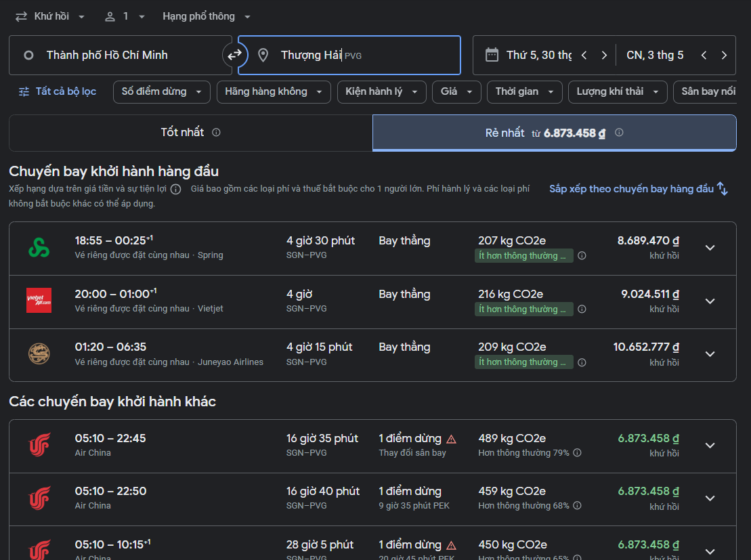Click the Vietjet airline logo
Screen dimensions: 751x560
point(39,301)
